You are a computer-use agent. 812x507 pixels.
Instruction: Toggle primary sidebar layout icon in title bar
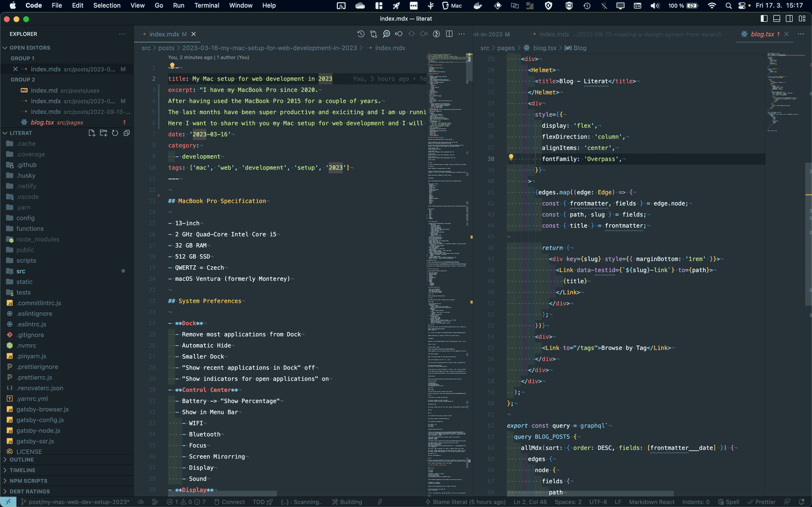[764, 18]
